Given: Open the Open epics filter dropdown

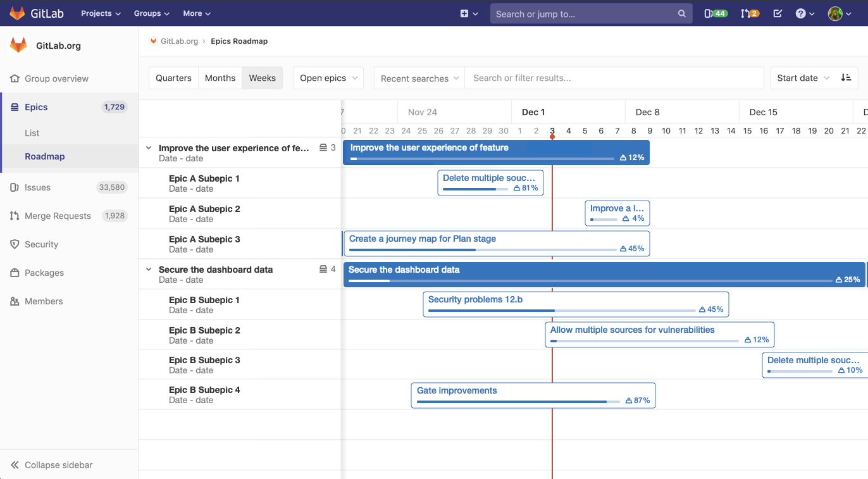Looking at the screenshot, I should coord(328,78).
